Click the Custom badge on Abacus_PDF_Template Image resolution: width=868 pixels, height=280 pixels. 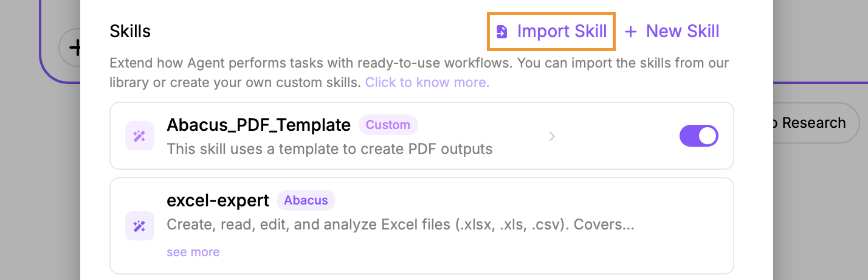[x=388, y=125]
